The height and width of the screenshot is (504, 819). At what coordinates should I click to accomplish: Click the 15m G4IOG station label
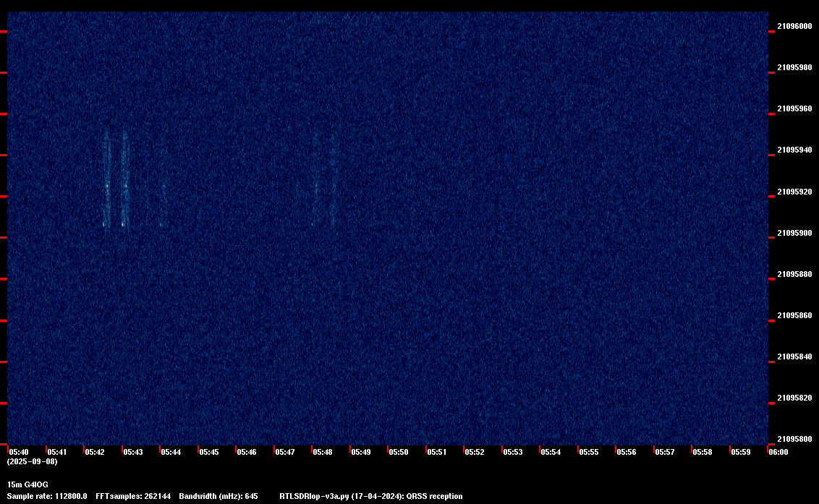click(27, 484)
